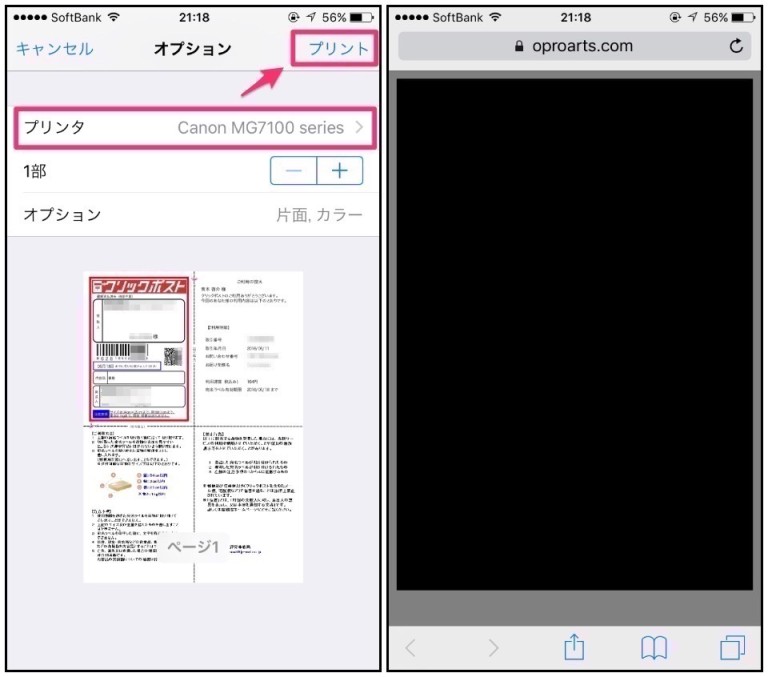Tap the battery icon in left status bar
Image resolution: width=768 pixels, height=677 pixels.
point(361,18)
